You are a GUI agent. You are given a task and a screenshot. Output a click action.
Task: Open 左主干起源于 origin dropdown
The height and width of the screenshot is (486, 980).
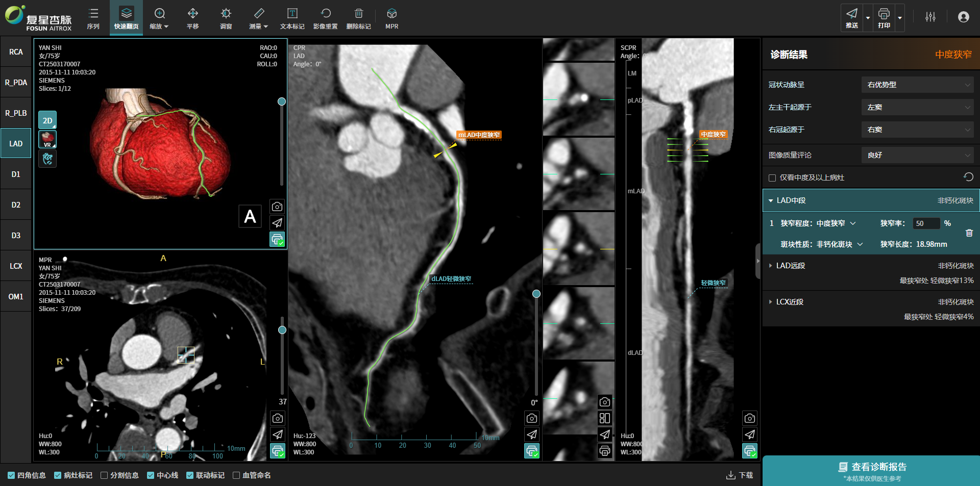click(x=918, y=107)
